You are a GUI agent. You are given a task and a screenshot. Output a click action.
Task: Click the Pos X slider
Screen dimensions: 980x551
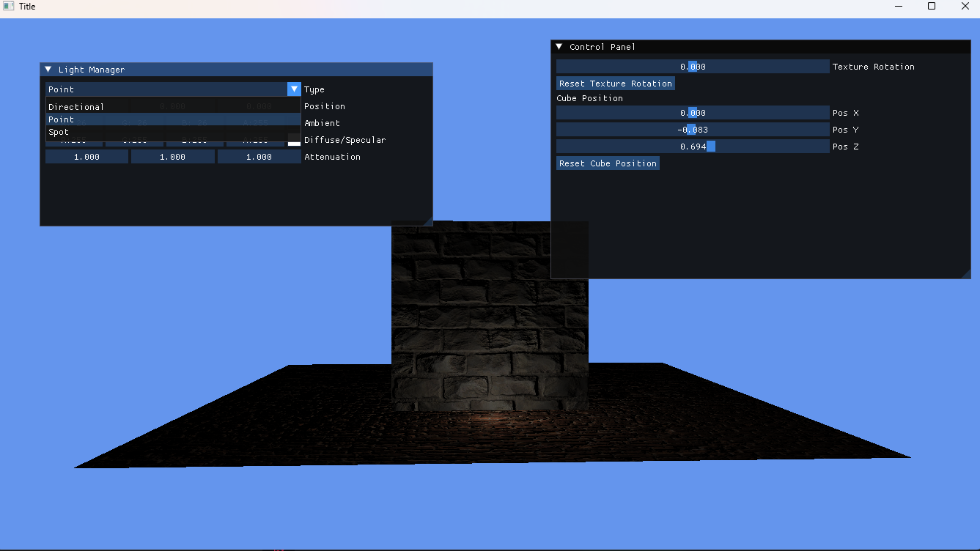(693, 113)
